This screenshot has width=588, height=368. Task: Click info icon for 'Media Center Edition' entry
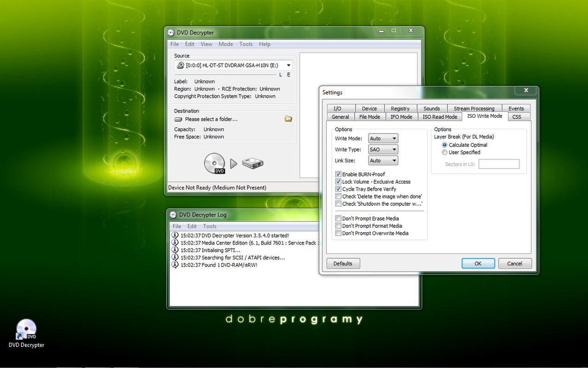click(x=175, y=243)
